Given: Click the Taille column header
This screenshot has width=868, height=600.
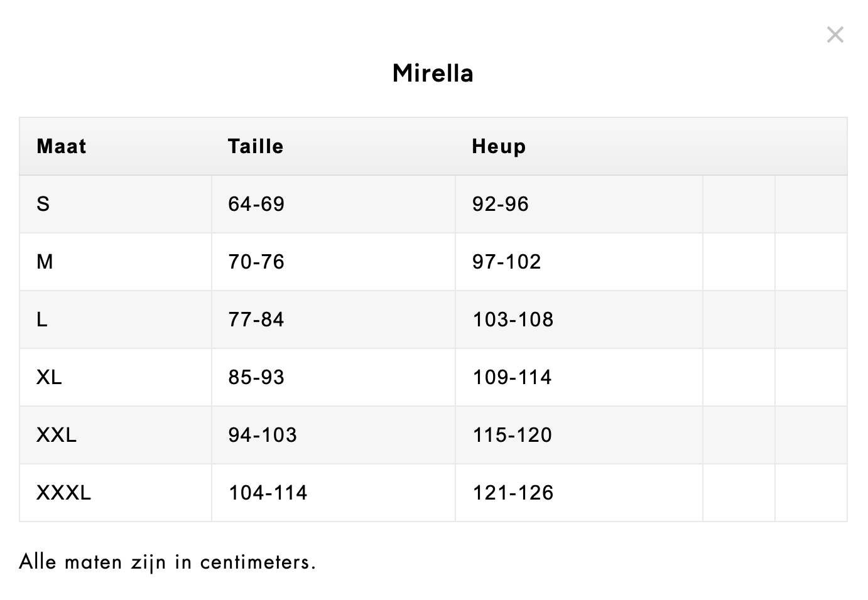Looking at the screenshot, I should pos(256,146).
